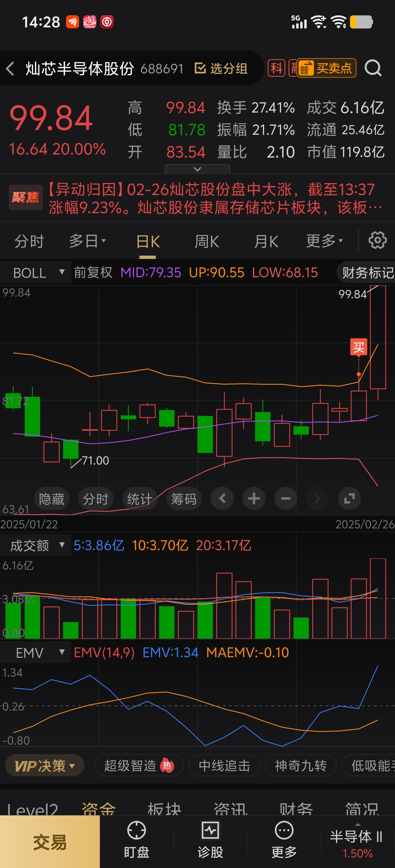Screen dimensions: 395x868
Task: Shift chart left with arrow button
Action: tap(222, 498)
